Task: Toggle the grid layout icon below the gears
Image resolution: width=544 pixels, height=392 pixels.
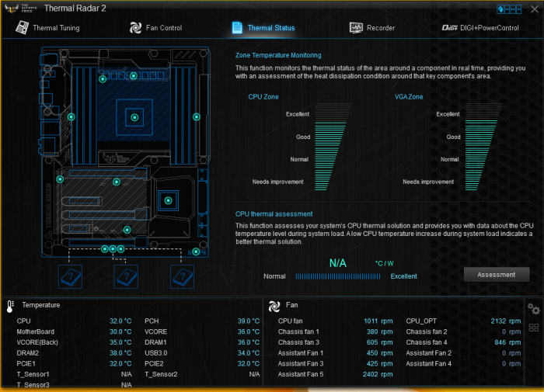Action: pyautogui.click(x=534, y=328)
